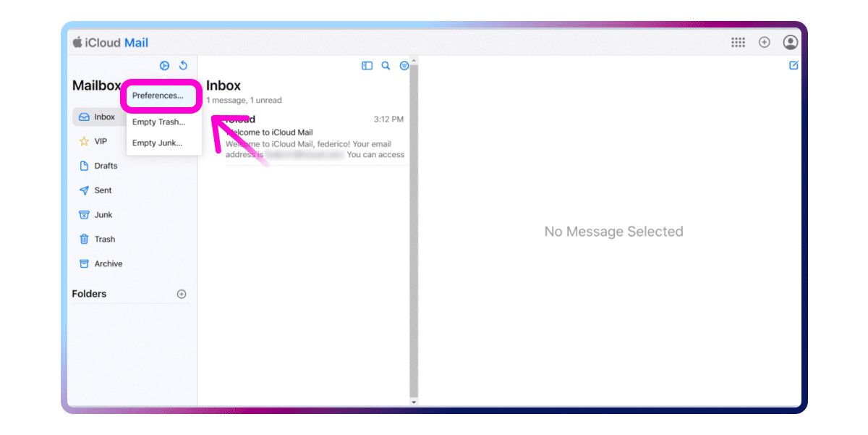868x435 pixels.
Task: Click the compose new message icon
Action: pyautogui.click(x=793, y=65)
